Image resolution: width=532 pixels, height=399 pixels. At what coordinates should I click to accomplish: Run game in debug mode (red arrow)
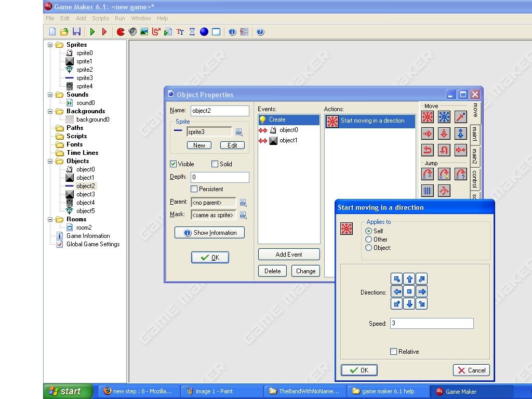click(x=104, y=32)
